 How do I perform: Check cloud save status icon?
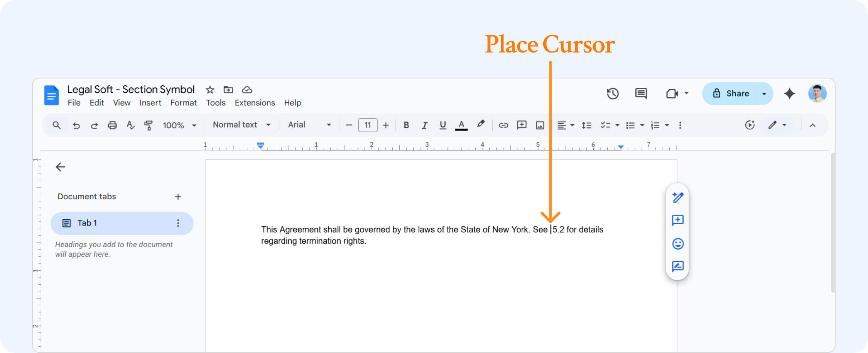(x=247, y=90)
